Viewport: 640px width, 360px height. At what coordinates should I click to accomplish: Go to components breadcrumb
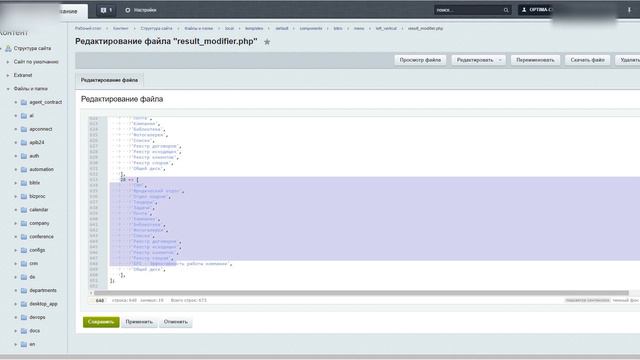[311, 29]
